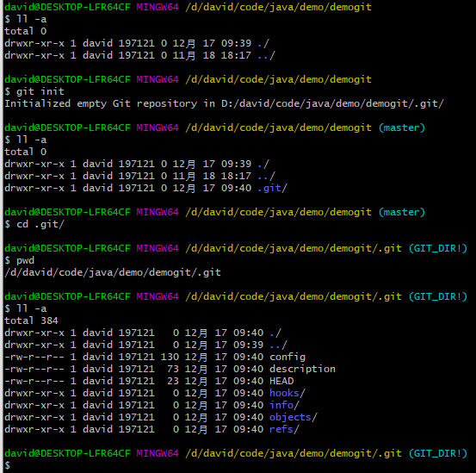The image size is (476, 473).
Task: Click the blue '.git/' directory entry
Action: 272,188
